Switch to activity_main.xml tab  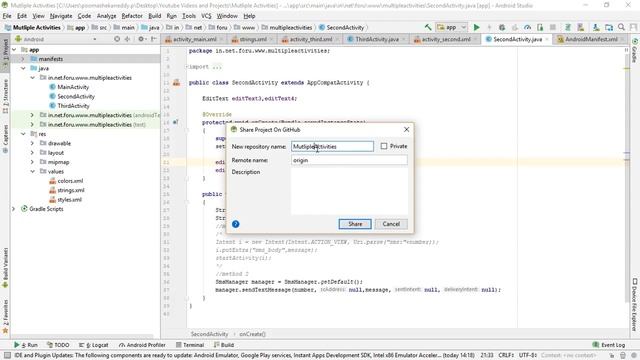194,39
